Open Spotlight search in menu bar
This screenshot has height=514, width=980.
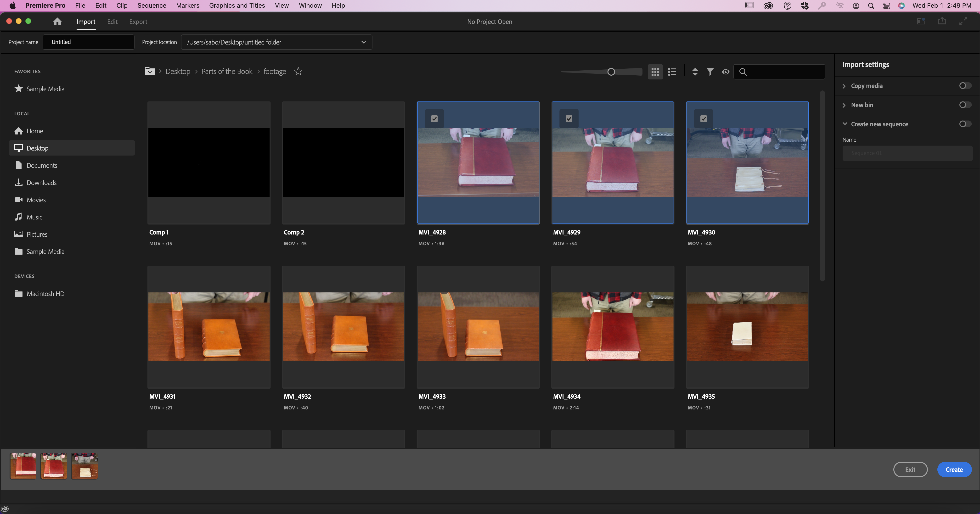[x=871, y=5]
